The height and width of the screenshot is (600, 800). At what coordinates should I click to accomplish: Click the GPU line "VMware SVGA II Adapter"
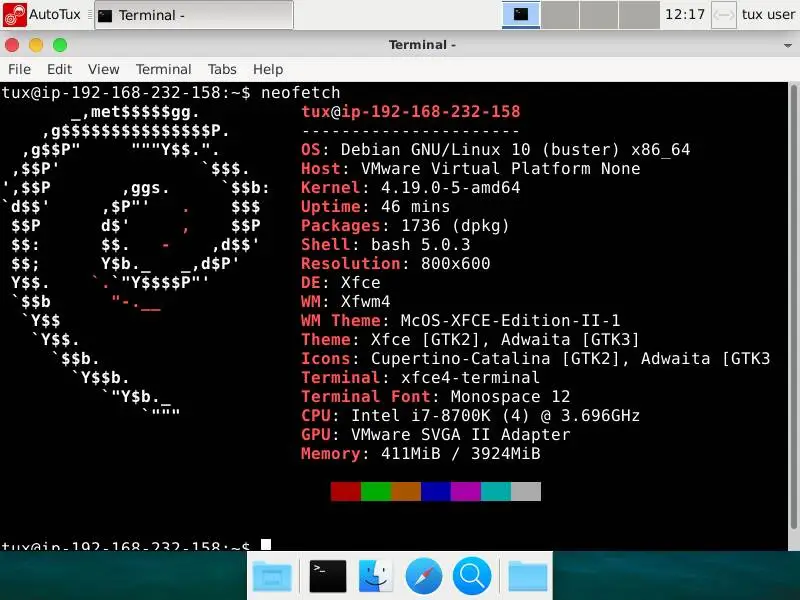460,435
